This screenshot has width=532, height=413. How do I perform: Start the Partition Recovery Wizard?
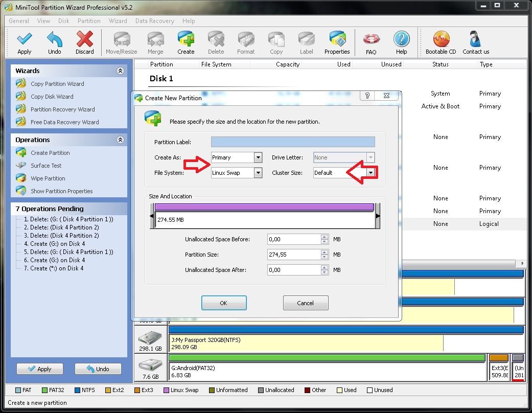(63, 109)
